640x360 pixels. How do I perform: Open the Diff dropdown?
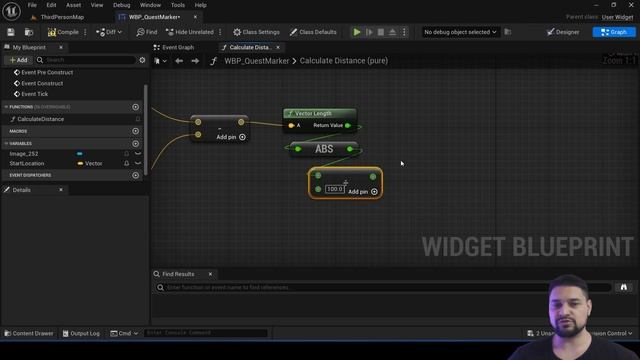click(109, 32)
